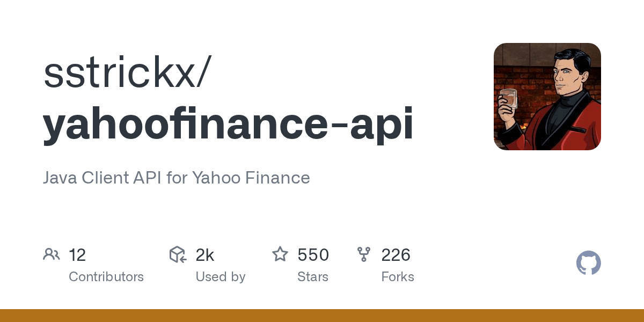Click the Stars label
The image size is (644, 322).
[x=313, y=277]
